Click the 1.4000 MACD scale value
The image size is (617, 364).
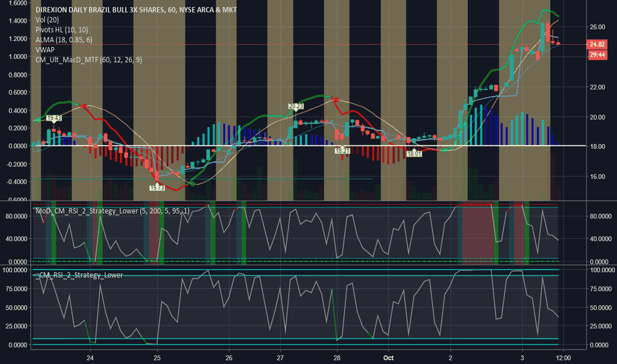18,21
